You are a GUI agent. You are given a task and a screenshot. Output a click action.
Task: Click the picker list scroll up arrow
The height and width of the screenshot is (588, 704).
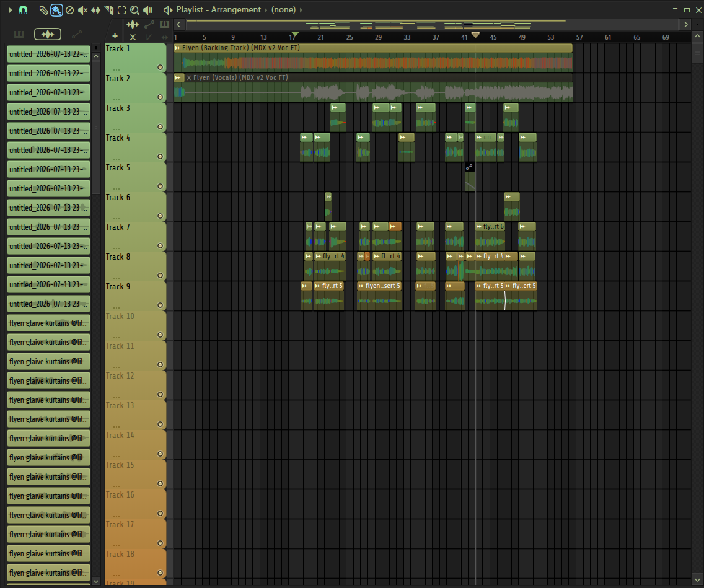pyautogui.click(x=96, y=56)
